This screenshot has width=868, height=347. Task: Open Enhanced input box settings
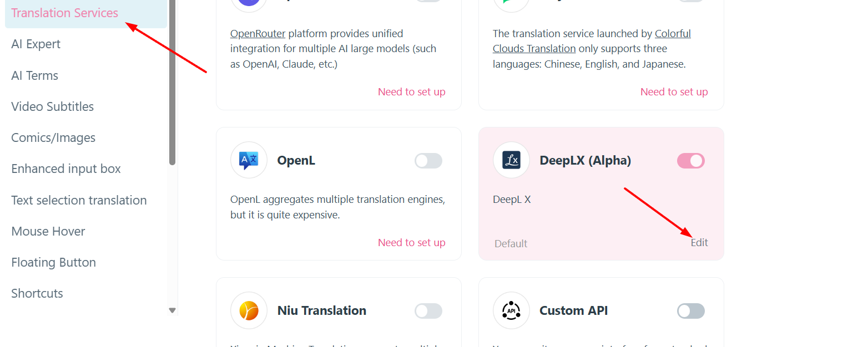click(x=66, y=169)
